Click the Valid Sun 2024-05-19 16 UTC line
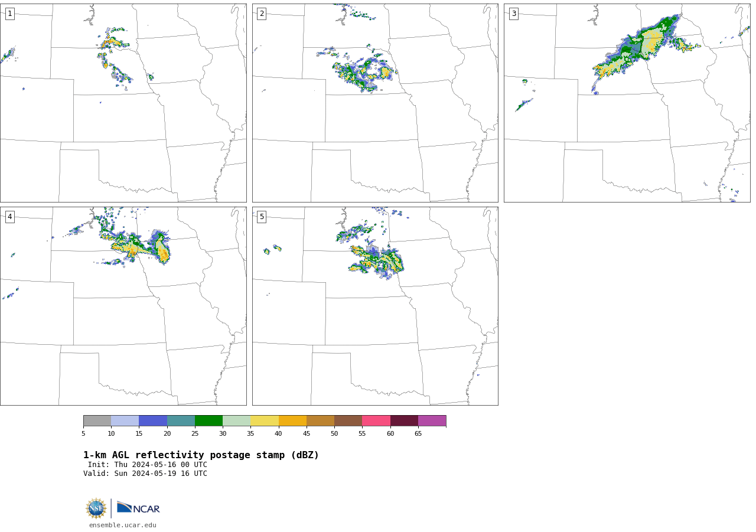The image size is (756, 532). coord(145,474)
